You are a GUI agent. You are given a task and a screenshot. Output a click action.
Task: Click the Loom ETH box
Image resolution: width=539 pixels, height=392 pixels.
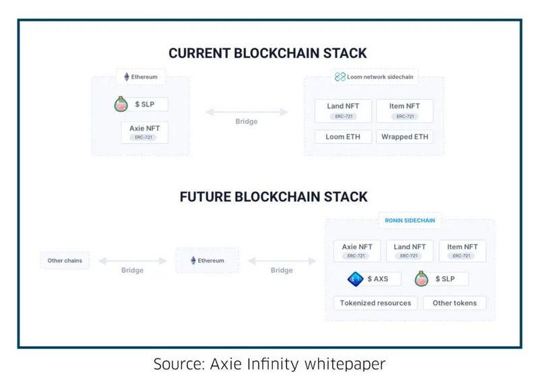(343, 137)
